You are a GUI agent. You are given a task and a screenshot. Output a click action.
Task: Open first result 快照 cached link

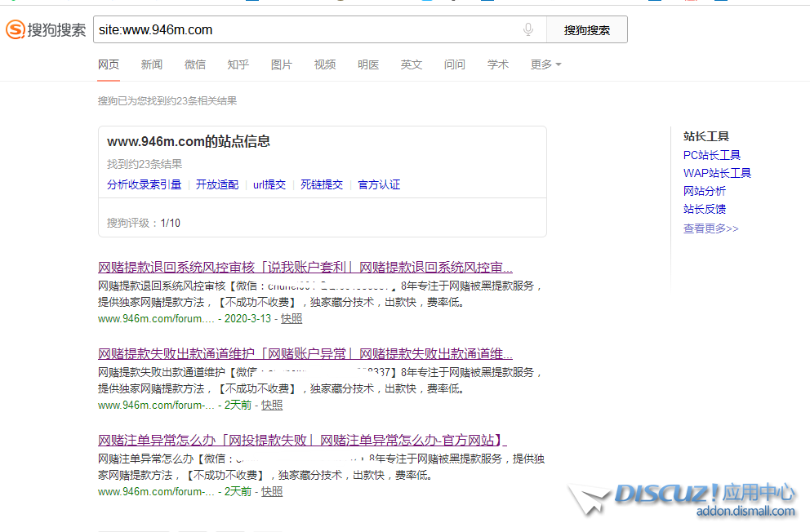292,318
